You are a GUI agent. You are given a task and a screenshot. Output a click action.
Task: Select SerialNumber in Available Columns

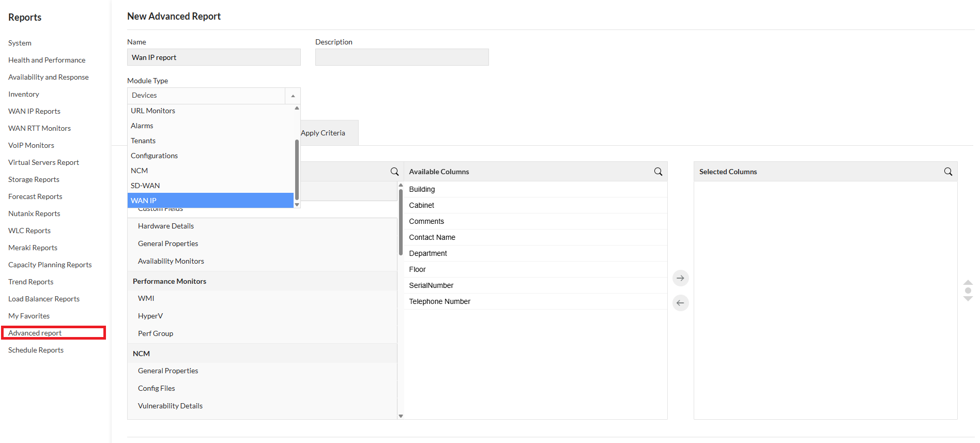(431, 285)
